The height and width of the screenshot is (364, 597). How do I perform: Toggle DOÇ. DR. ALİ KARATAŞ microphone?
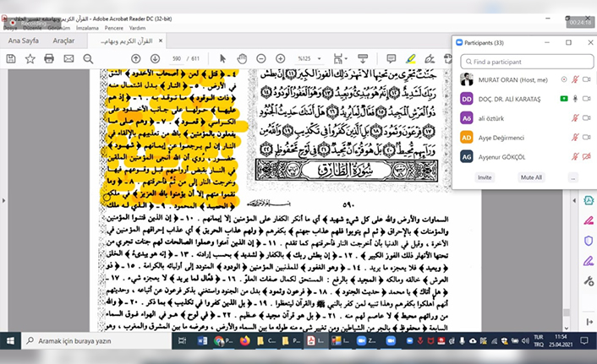(575, 99)
